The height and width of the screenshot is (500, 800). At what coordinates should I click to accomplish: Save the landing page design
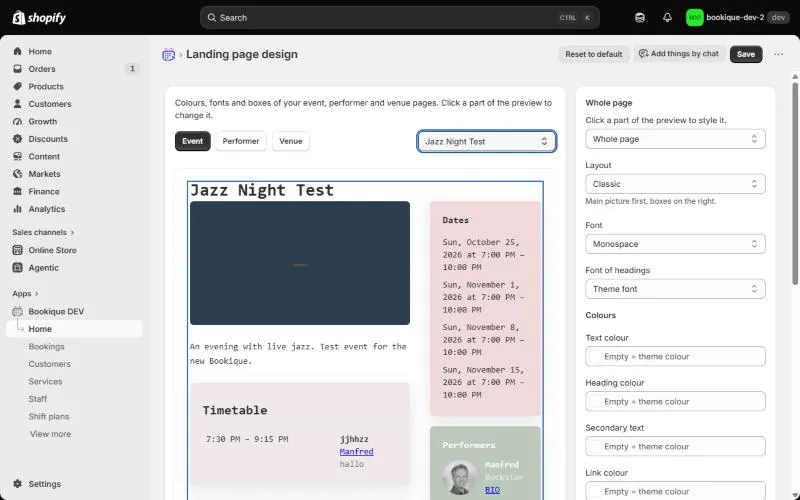point(745,54)
